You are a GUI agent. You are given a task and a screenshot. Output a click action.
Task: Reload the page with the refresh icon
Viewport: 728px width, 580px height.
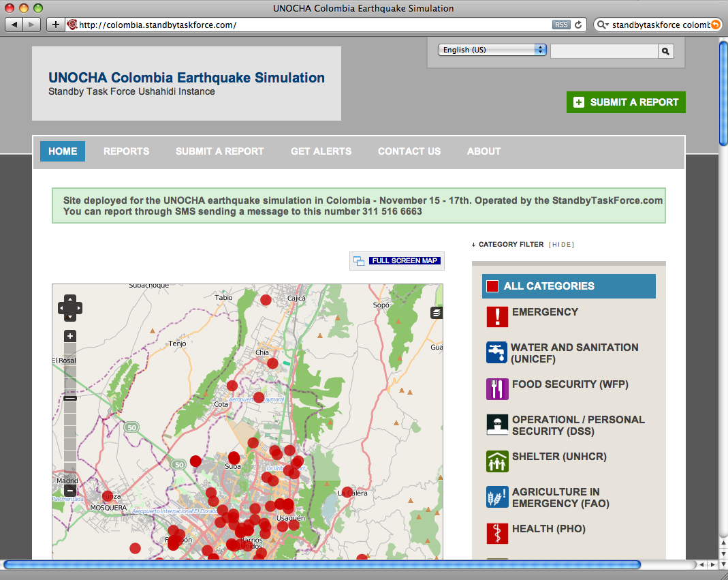578,25
